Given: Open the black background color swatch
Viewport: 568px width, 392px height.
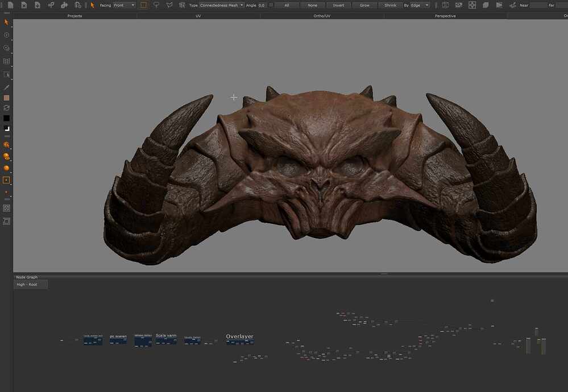Looking at the screenshot, I should (6, 118).
